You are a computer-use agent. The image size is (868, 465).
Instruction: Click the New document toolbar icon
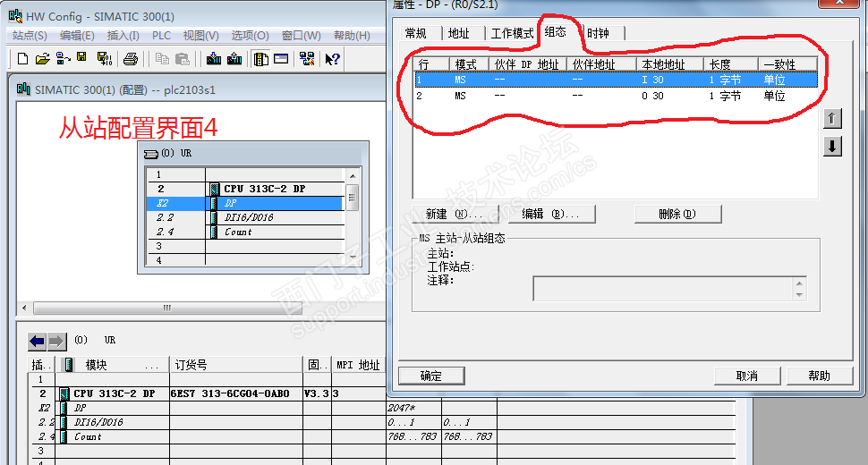22,58
